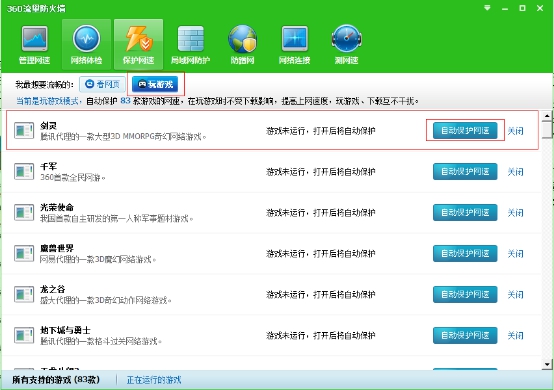Click 自动保护网速 button for 地下城与勇士
This screenshot has height=390, width=554.
pos(465,336)
